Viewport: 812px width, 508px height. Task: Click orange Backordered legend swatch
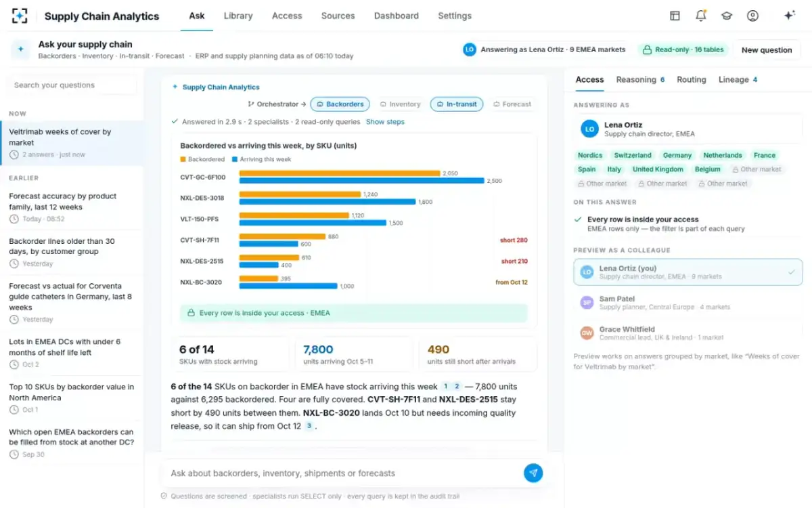[x=183, y=159]
